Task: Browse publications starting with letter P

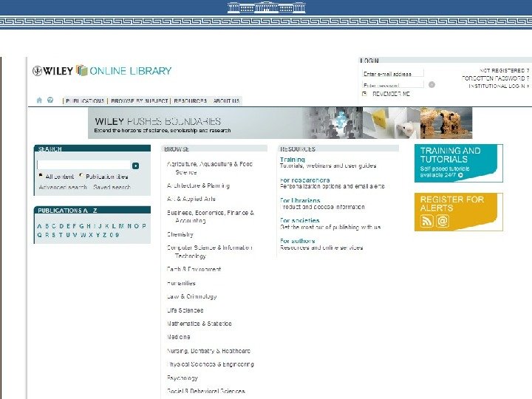Action: point(144,226)
